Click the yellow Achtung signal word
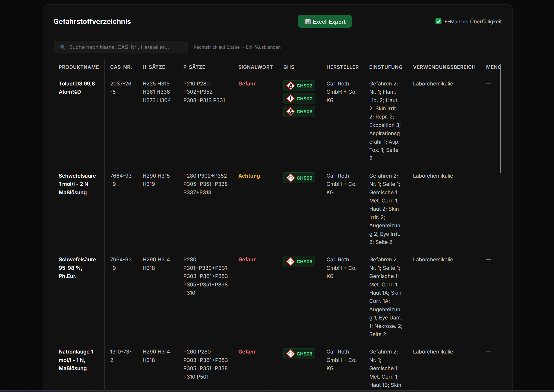The width and height of the screenshot is (554, 392). pyautogui.click(x=249, y=176)
